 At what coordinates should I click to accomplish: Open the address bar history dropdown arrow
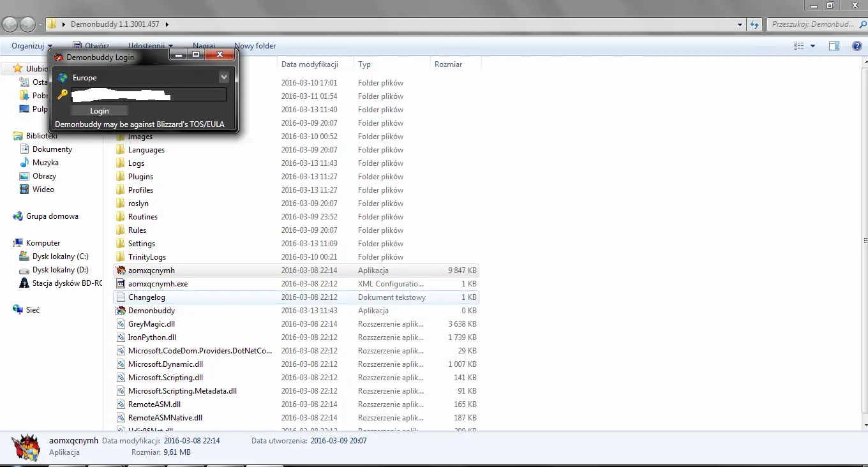pyautogui.click(x=740, y=24)
